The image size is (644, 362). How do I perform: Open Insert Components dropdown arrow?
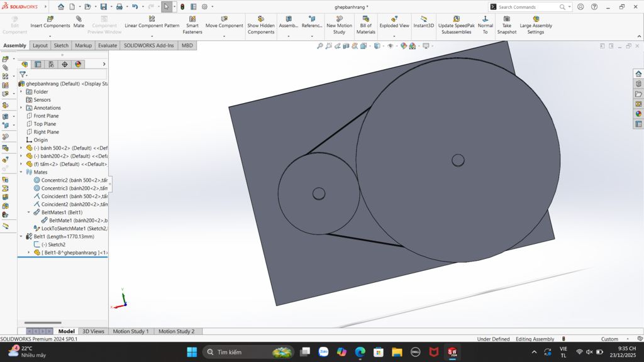pos(50,36)
